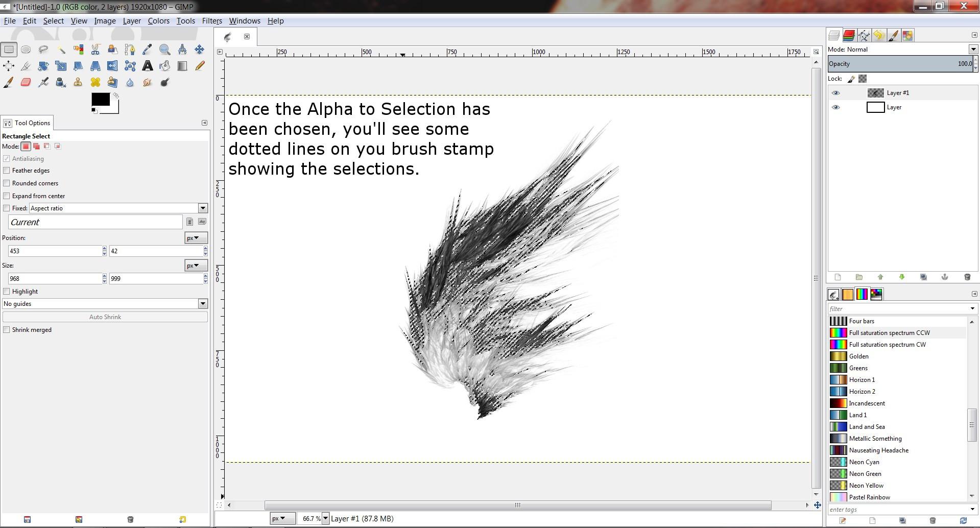This screenshot has width=980, height=528.
Task: Open the Size units px dropdown
Action: 196,266
